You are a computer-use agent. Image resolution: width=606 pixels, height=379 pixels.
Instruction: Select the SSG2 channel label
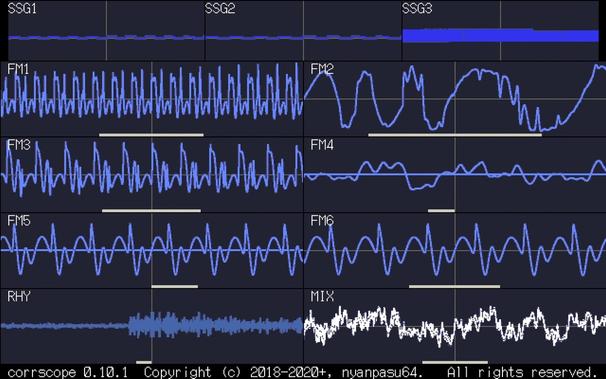[220, 9]
